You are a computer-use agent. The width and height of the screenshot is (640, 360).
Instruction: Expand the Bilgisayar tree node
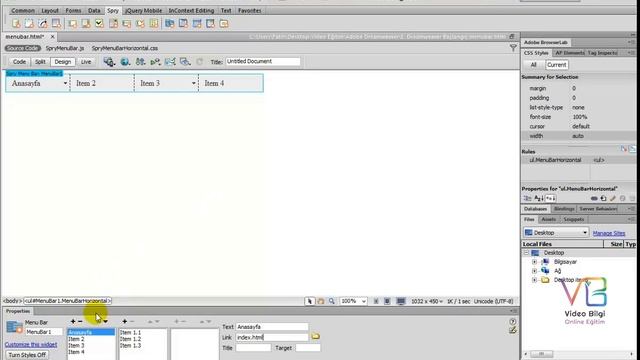534,262
